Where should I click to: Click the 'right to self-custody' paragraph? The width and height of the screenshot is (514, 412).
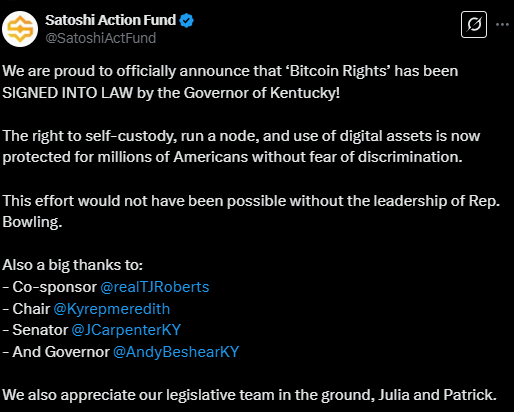pos(241,146)
